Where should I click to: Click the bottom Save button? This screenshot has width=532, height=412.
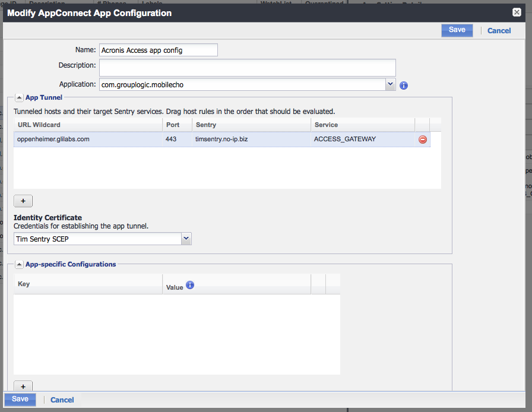20,400
